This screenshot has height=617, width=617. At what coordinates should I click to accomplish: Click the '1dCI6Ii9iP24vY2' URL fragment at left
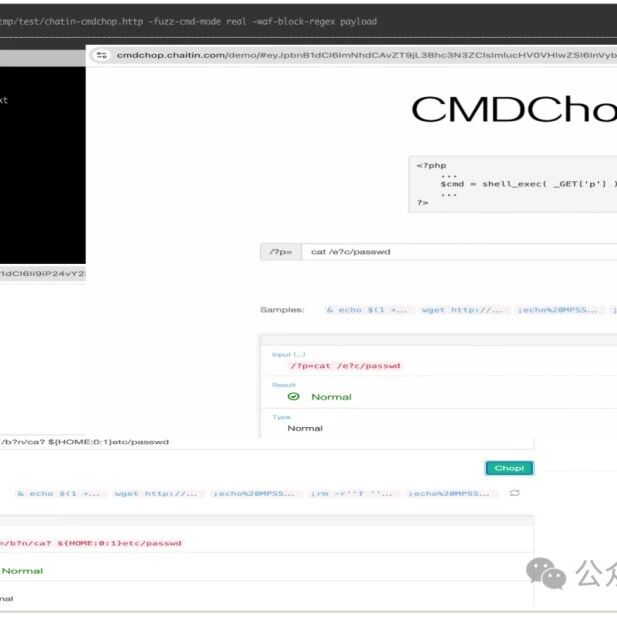[x=42, y=273]
